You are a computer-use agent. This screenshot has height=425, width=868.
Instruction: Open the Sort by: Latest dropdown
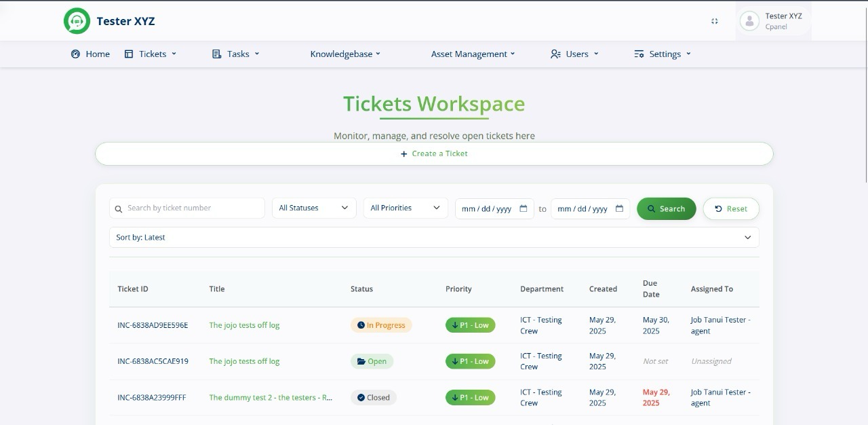[x=434, y=238]
